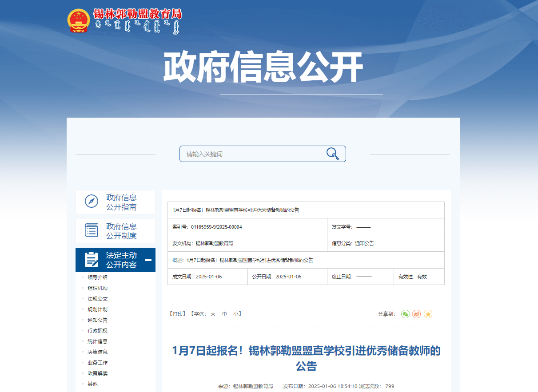
Task: Select 法定主动公开内容 menu header
Action: coord(116,260)
